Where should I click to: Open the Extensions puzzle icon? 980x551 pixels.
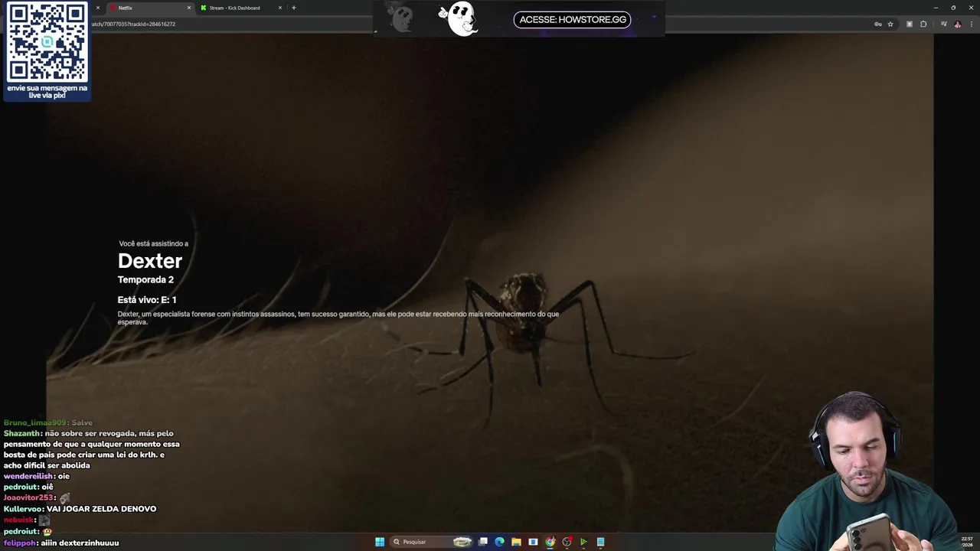coord(923,24)
